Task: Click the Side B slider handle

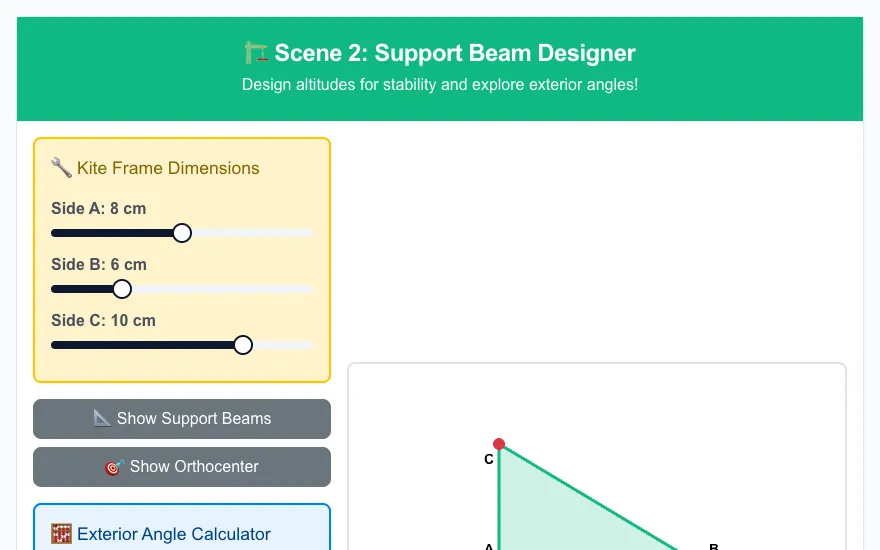Action: 122,289
